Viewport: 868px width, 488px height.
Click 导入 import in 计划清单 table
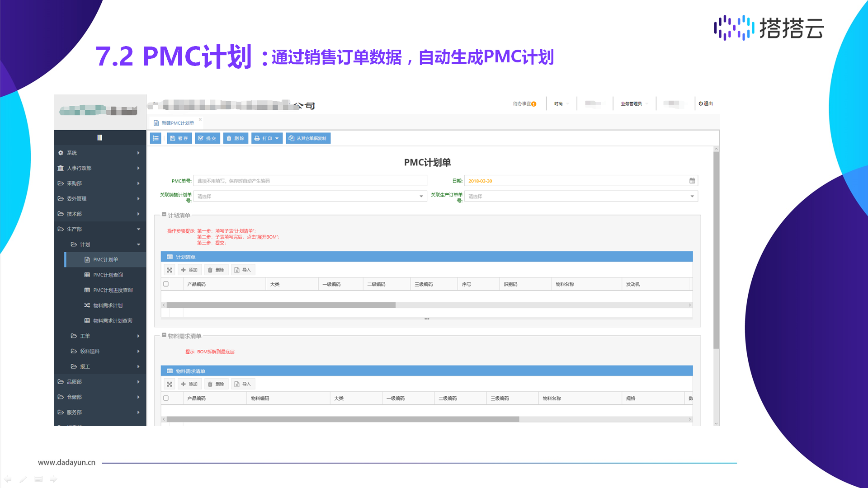(243, 270)
